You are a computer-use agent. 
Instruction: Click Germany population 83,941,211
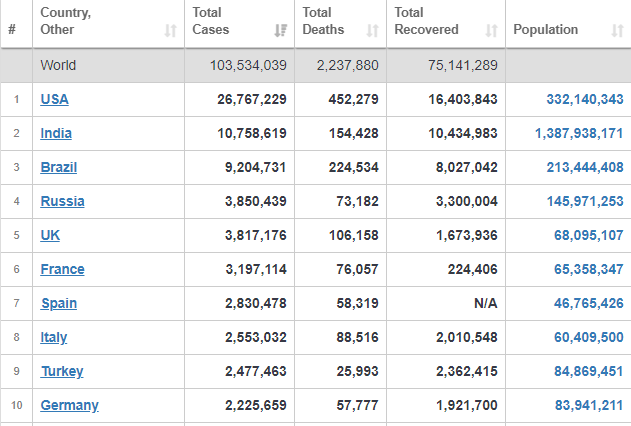[589, 405]
